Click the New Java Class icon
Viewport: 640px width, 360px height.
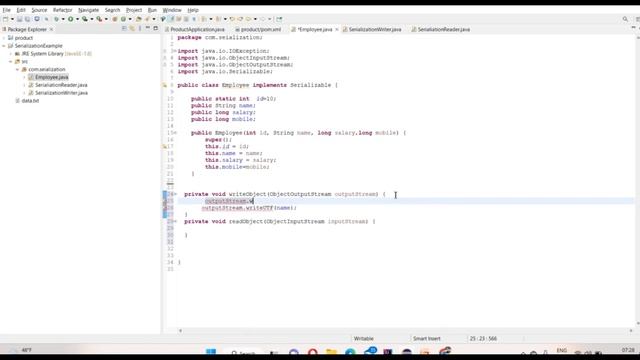coord(123,19)
